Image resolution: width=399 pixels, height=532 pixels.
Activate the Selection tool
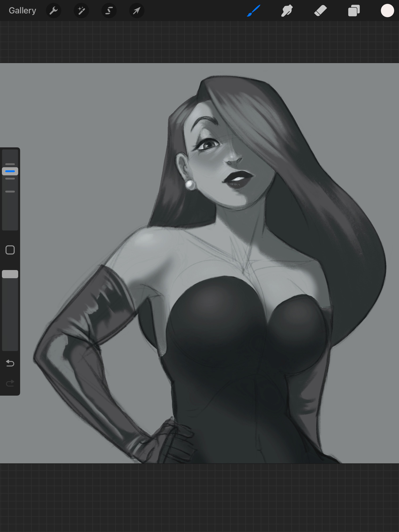109,11
